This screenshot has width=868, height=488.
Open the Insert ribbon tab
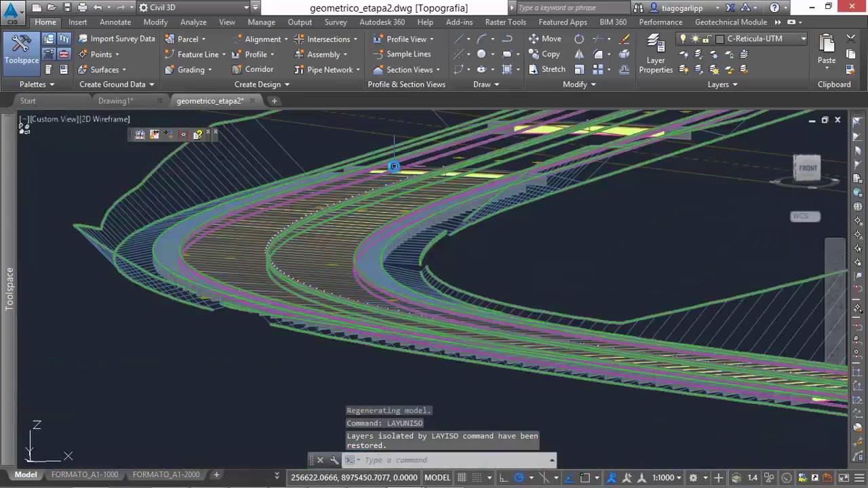pos(78,22)
